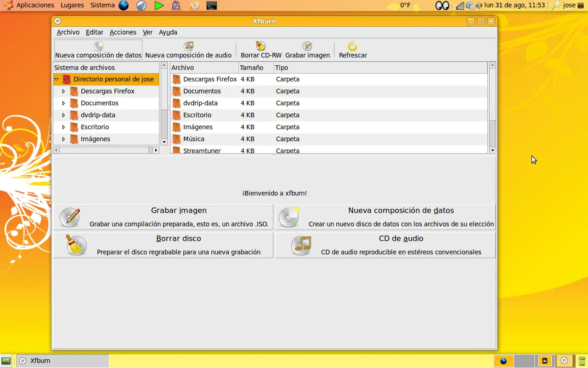Click volume speaker icon in top panel
This screenshot has height=368, width=588.
479,6
